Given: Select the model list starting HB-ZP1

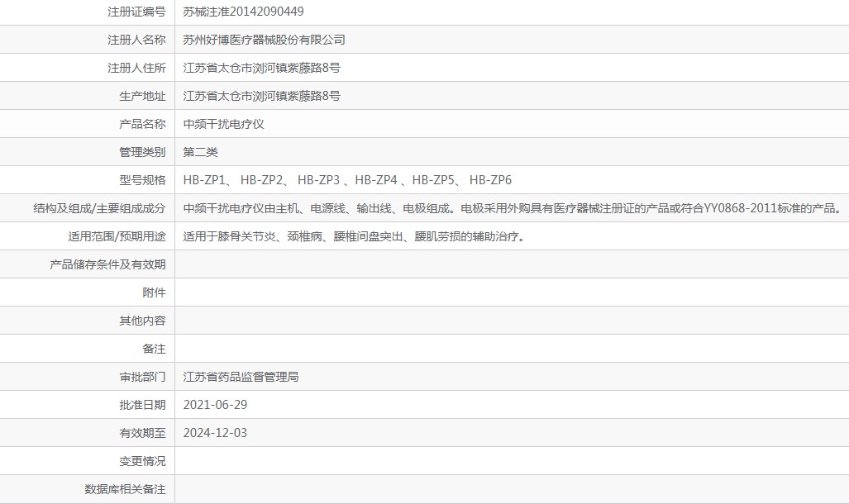Looking at the screenshot, I should pyautogui.click(x=347, y=180).
